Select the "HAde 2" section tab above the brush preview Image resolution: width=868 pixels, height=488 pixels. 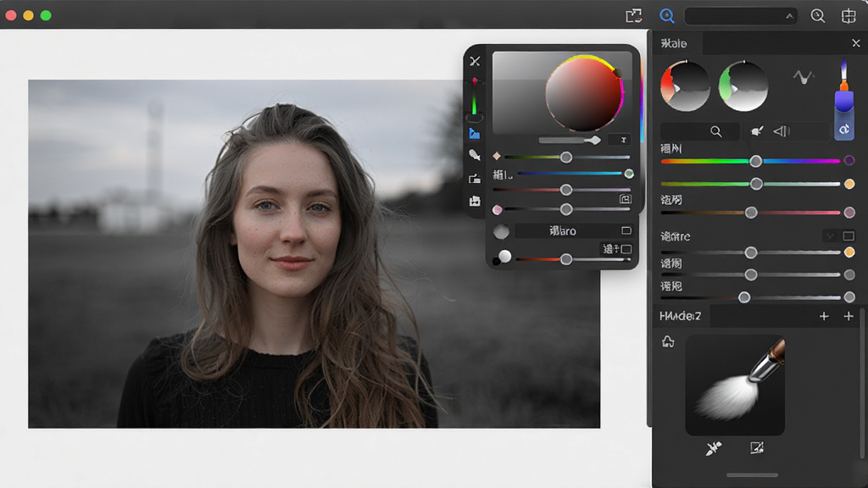[x=682, y=316]
